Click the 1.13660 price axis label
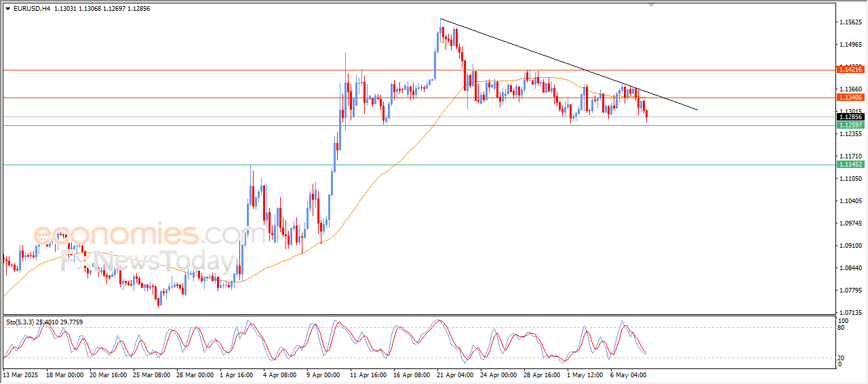The image size is (868, 384). (x=850, y=89)
